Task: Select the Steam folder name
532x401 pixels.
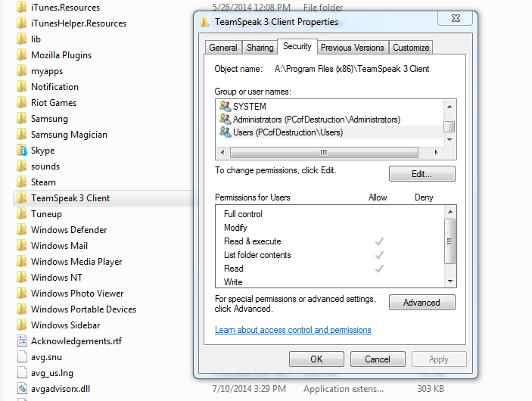Action: click(43, 182)
